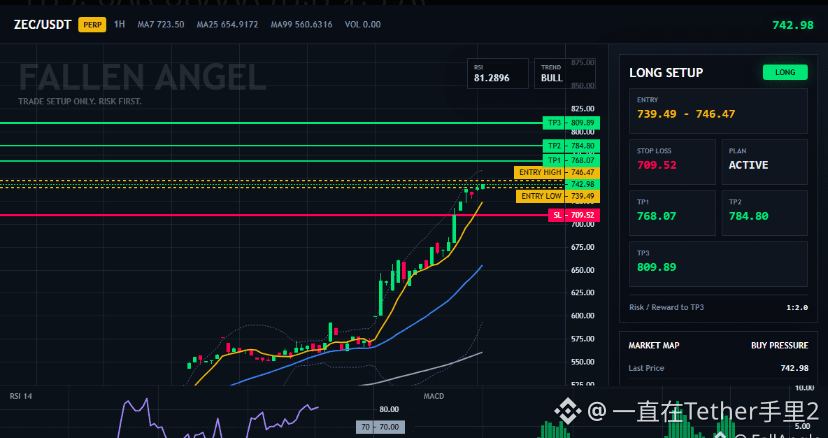Click the 550.00 price axis label

[583, 362]
